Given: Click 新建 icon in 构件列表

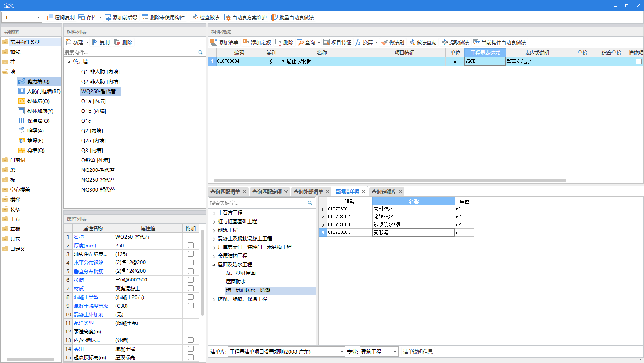Looking at the screenshot, I should coord(69,42).
